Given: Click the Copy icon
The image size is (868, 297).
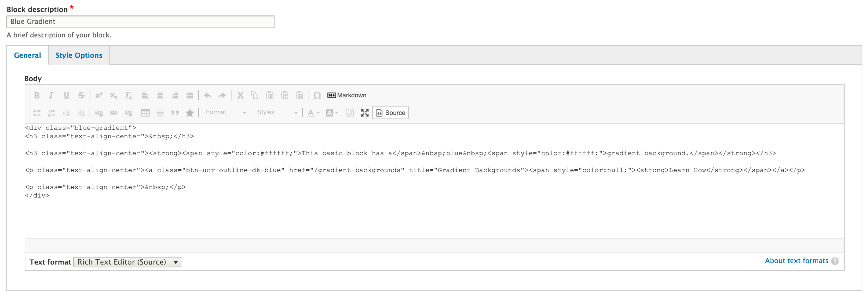Looking at the screenshot, I should click(x=255, y=95).
